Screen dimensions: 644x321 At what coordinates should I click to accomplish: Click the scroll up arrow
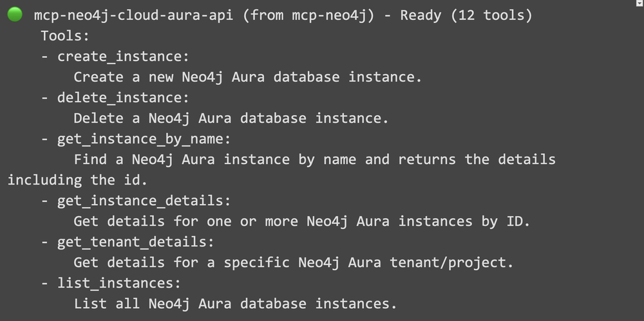click(638, 5)
